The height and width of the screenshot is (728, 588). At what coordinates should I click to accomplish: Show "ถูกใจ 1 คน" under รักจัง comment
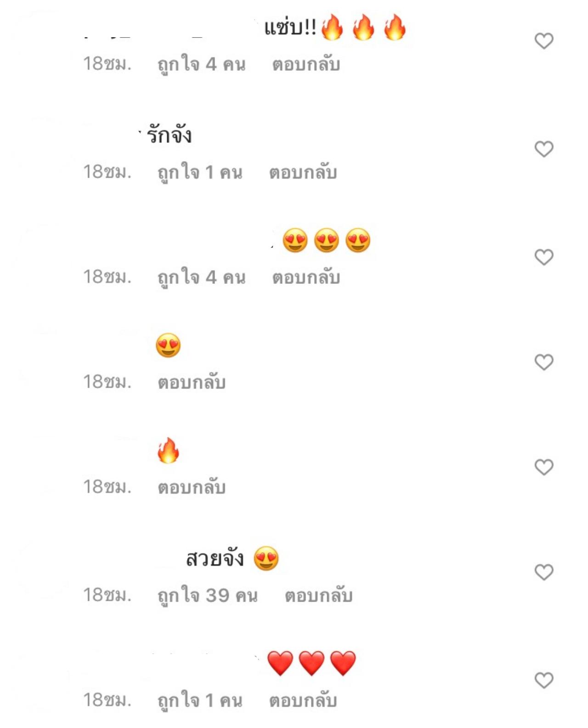coord(199,173)
